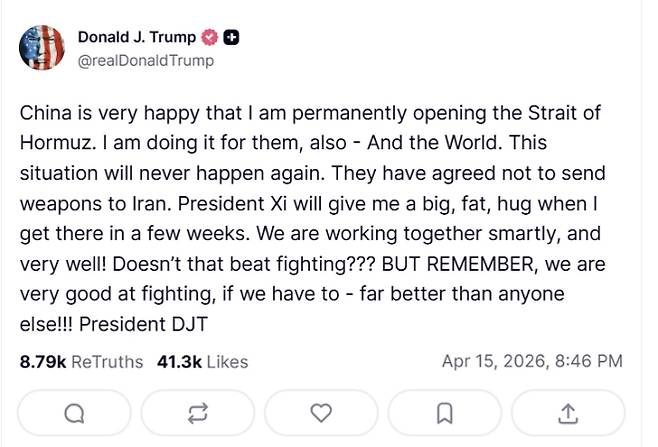Open Donald J. Trump's profile avatar
The width and height of the screenshot is (658, 447).
[x=43, y=48]
